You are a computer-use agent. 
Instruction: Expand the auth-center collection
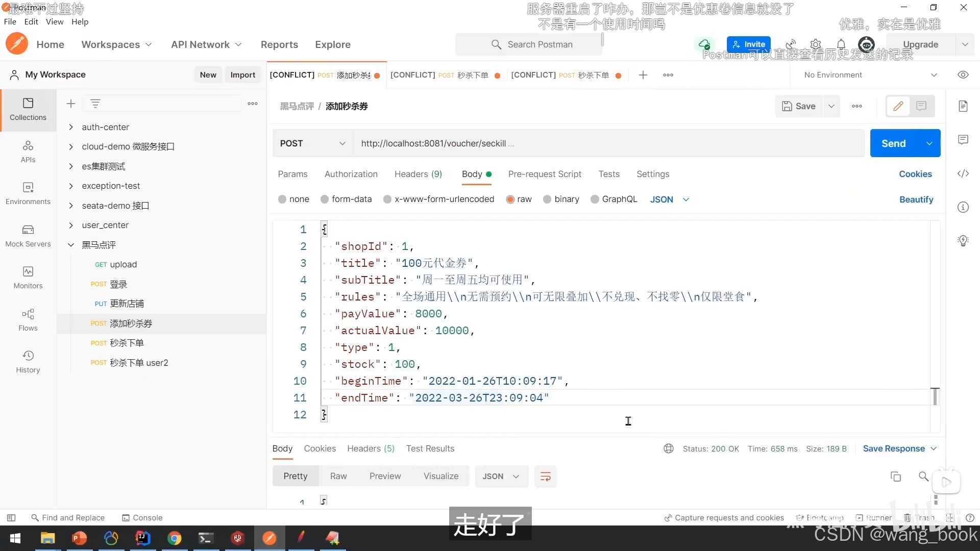pyautogui.click(x=71, y=127)
